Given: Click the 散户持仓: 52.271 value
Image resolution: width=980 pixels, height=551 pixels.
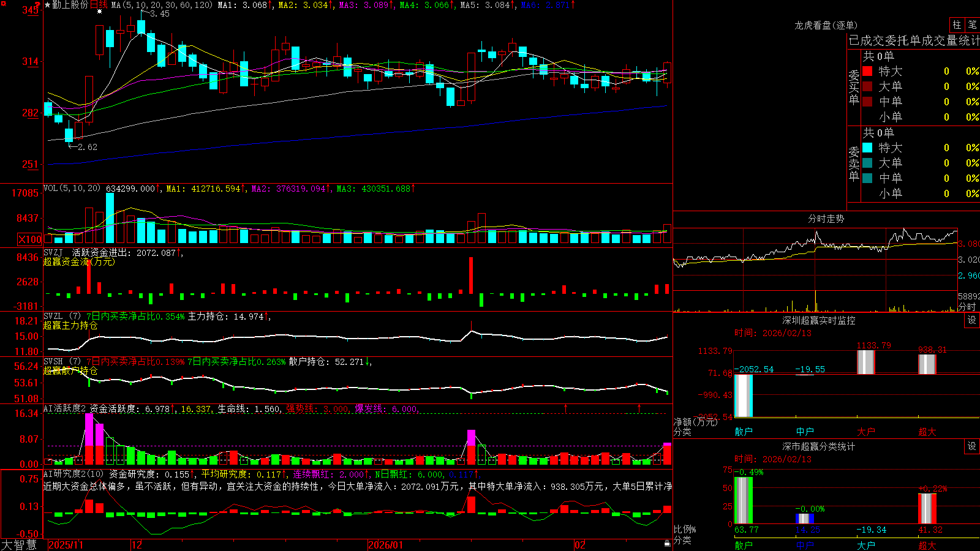Looking at the screenshot, I should [x=328, y=362].
